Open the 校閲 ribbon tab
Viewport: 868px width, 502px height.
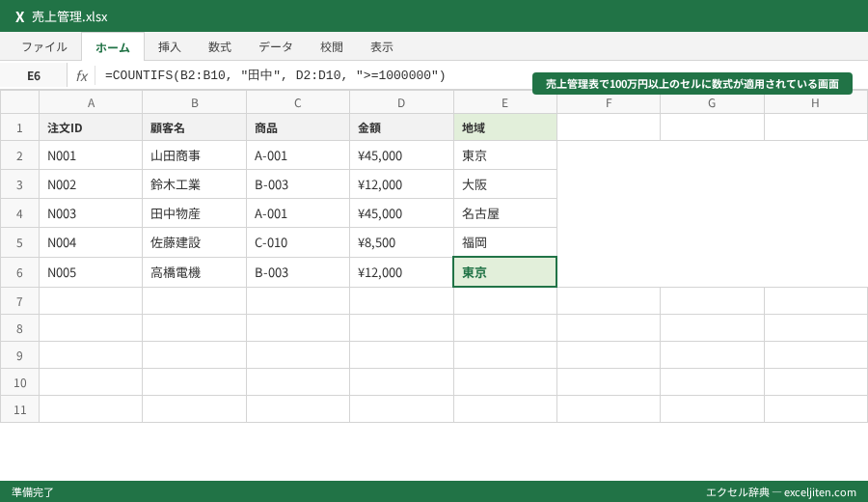tap(332, 47)
